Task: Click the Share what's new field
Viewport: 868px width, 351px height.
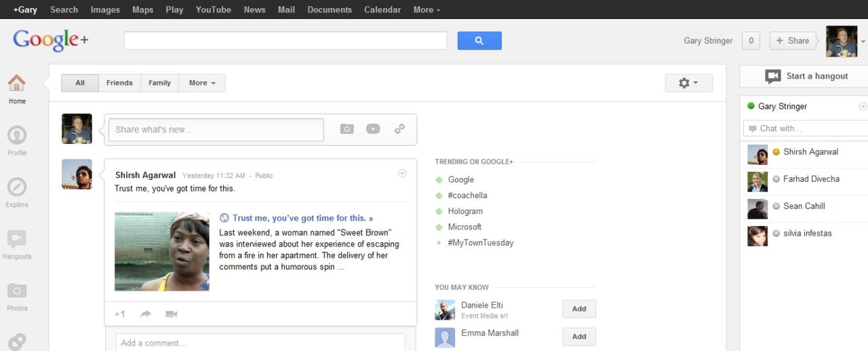Action: [x=216, y=130]
